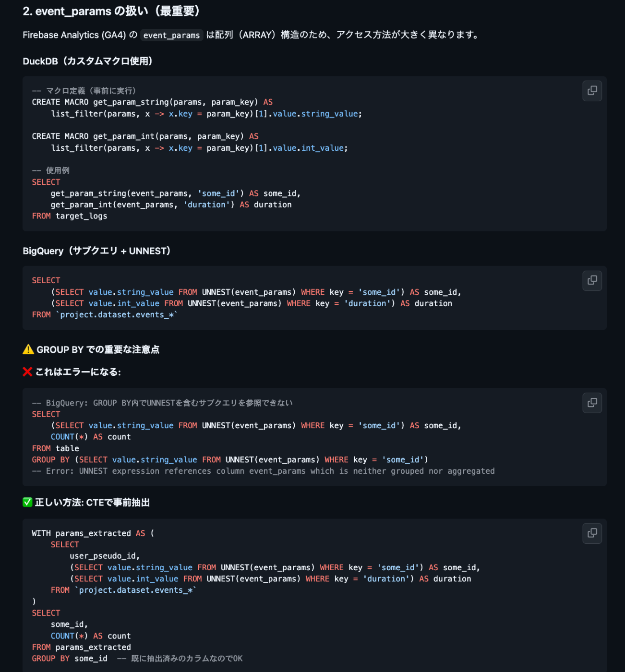Image resolution: width=625 pixels, height=672 pixels.
Task: Copy the DuckDB macro definition code block
Action: click(x=592, y=91)
